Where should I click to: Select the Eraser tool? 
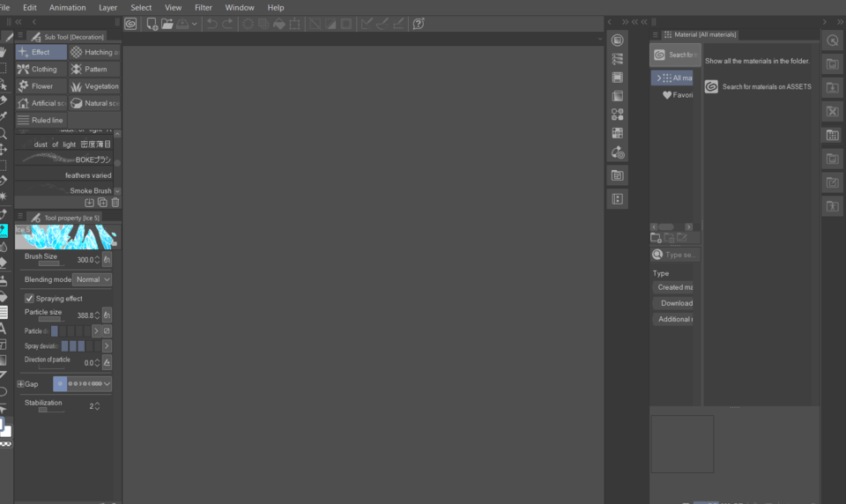pyautogui.click(x=4, y=263)
